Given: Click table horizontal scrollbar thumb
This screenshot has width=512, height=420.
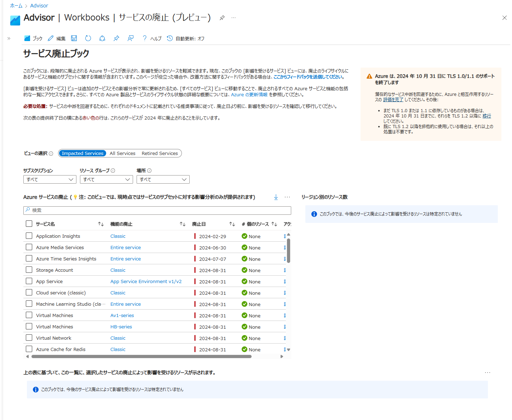Looking at the screenshot, I should pos(142,356).
